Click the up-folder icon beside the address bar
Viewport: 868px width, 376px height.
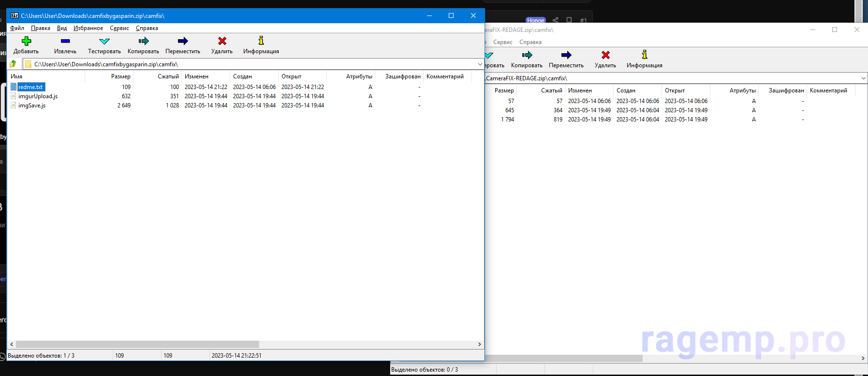[x=14, y=64]
